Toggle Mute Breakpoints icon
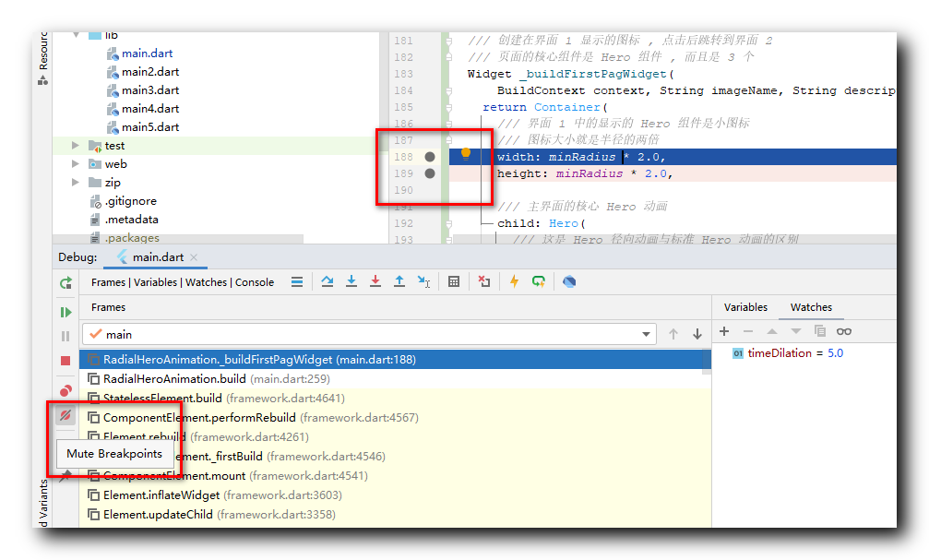The width and height of the screenshot is (929, 560). tap(66, 415)
